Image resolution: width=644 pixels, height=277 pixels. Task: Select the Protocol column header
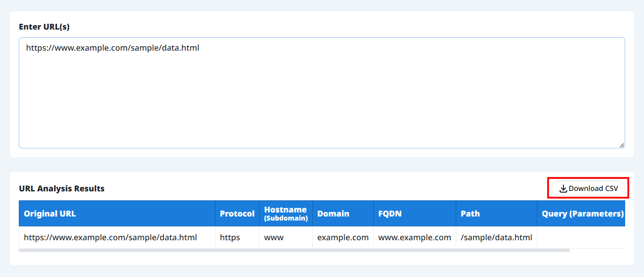pyautogui.click(x=237, y=214)
